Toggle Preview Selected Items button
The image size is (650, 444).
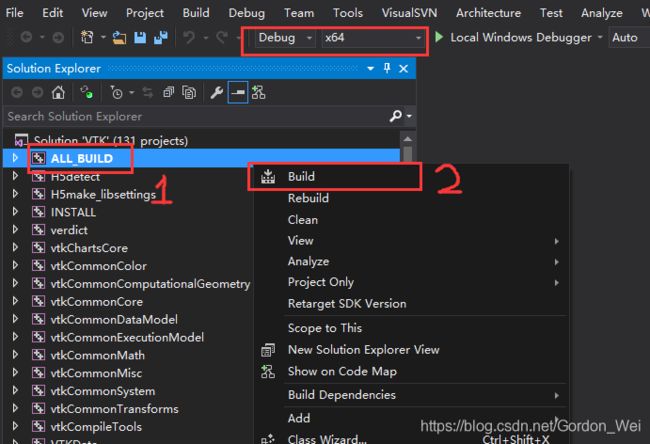238,92
